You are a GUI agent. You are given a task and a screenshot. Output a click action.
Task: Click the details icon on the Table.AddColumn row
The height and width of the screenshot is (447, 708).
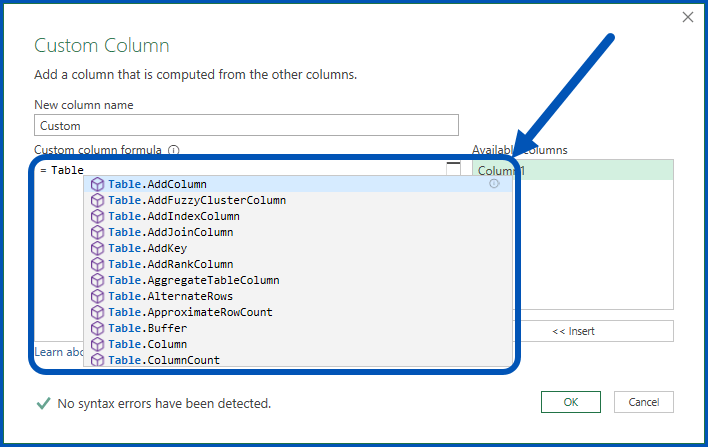[494, 184]
